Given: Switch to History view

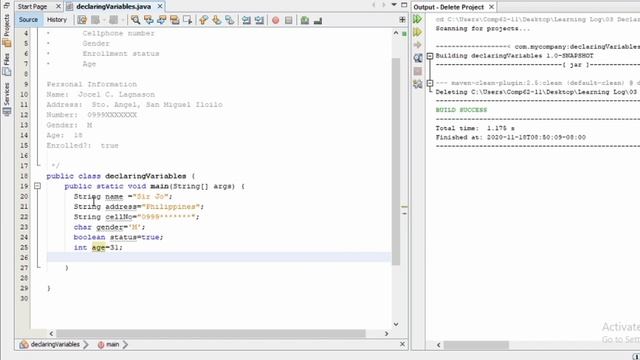Looking at the screenshot, I should [57, 20].
